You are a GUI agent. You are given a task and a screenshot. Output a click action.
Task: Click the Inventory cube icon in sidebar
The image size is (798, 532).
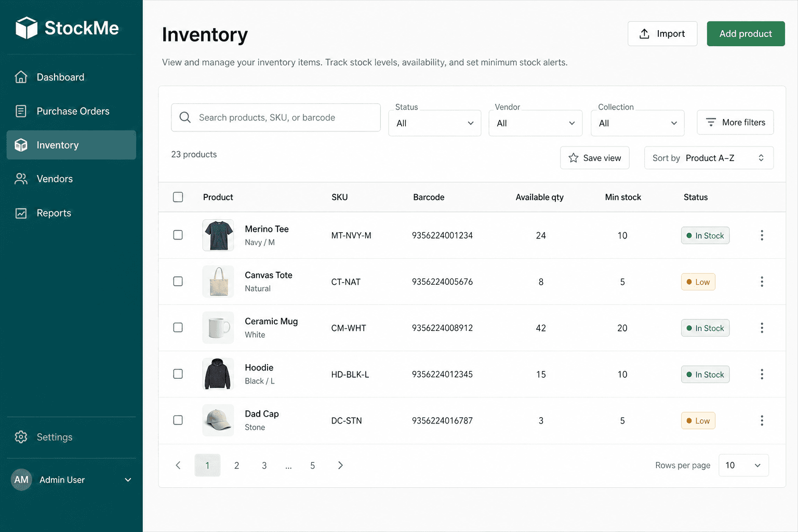point(21,145)
